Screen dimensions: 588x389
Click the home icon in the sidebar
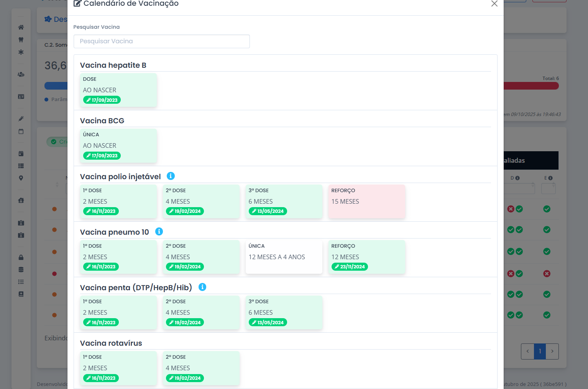click(x=21, y=27)
